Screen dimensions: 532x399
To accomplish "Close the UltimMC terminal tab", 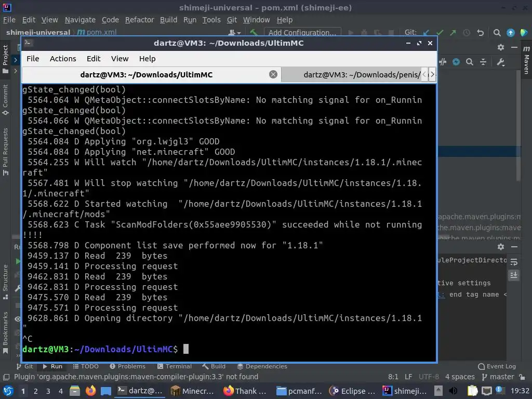I will coord(273,74).
